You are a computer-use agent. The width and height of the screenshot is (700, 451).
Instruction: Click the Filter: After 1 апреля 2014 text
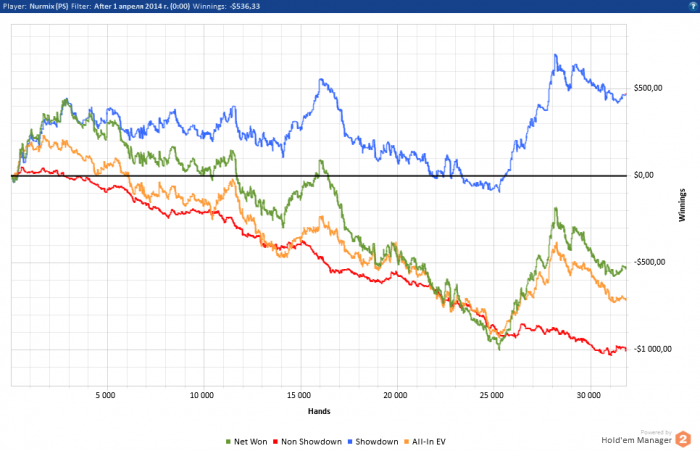click(130, 6)
